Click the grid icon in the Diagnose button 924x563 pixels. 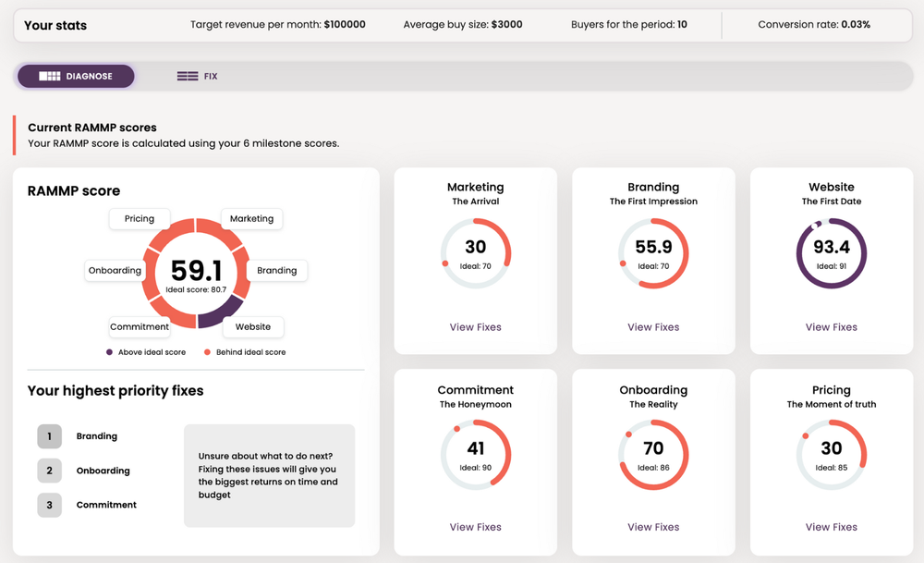50,76
